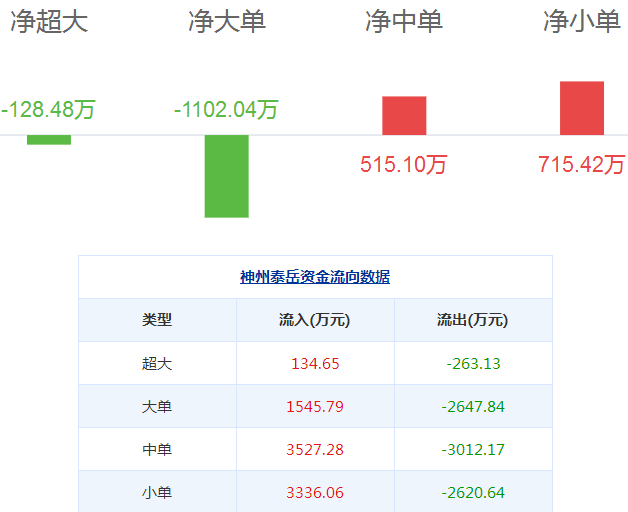Click the 净中单 chart label
This screenshot has width=628, height=512.
point(404,21)
